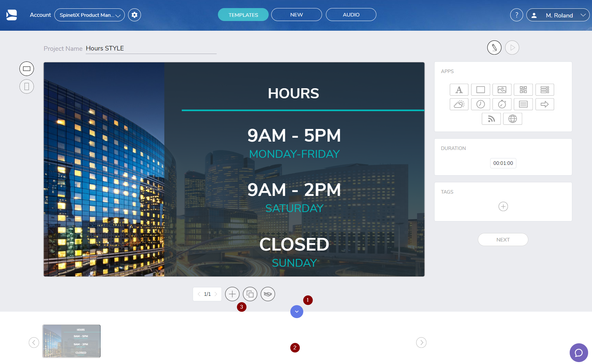Add a new page with plus icon
This screenshot has width=592, height=364.
(232, 294)
